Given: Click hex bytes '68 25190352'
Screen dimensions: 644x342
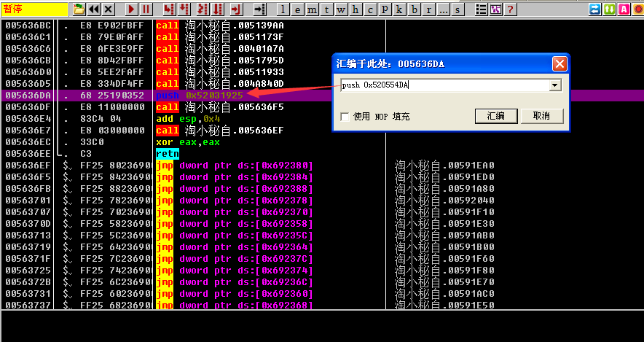Looking at the screenshot, I should pos(112,96).
